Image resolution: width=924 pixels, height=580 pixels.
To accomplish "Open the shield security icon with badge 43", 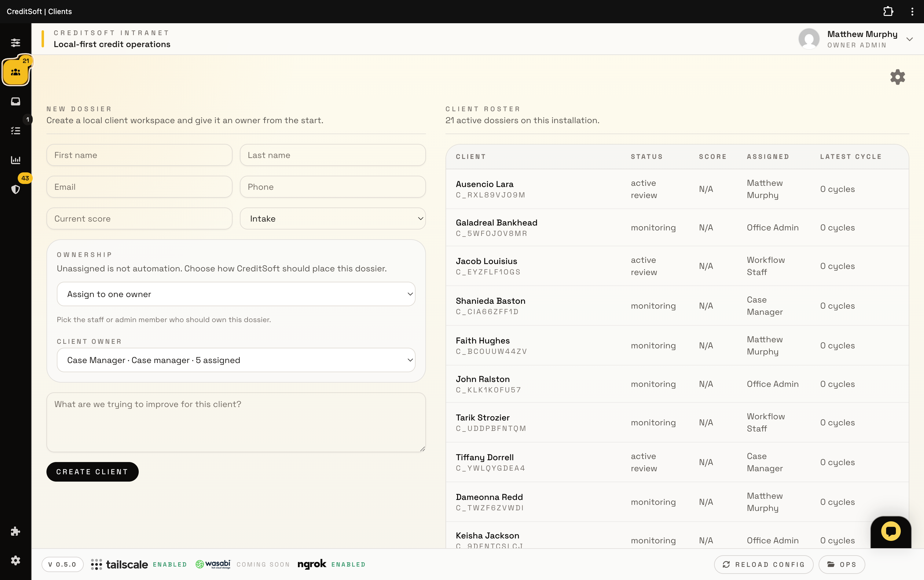I will point(15,189).
